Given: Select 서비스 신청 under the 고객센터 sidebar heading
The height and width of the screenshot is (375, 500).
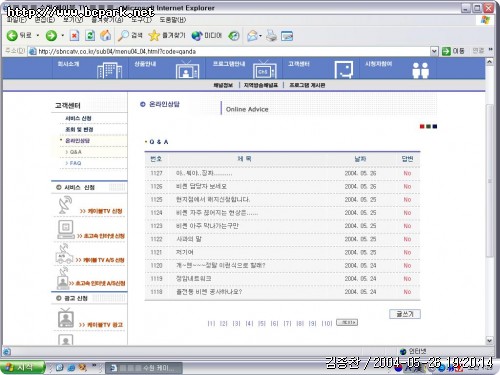Looking at the screenshot, I should (78, 118).
